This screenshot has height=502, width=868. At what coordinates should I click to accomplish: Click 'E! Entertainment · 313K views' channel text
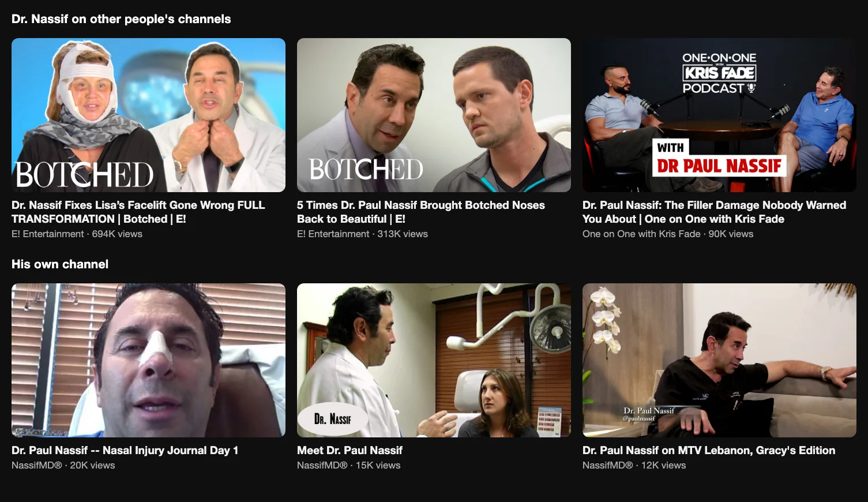pyautogui.click(x=362, y=234)
